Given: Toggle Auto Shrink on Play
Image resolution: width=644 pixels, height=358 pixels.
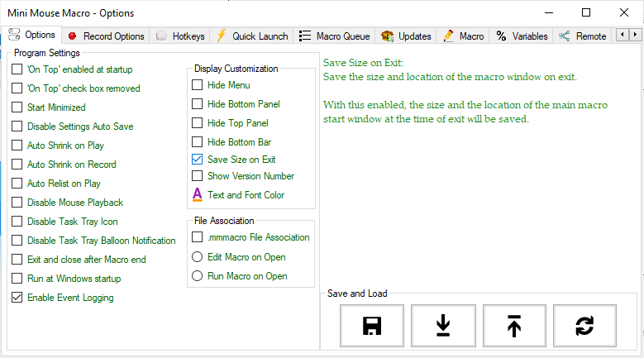Looking at the screenshot, I should click(17, 145).
